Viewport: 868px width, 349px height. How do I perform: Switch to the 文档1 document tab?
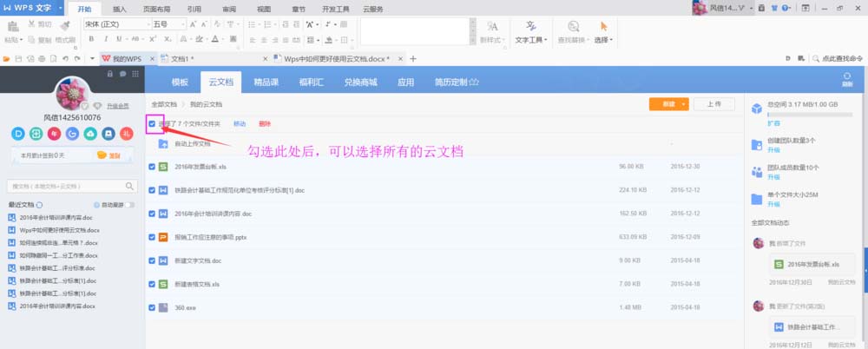(x=214, y=59)
